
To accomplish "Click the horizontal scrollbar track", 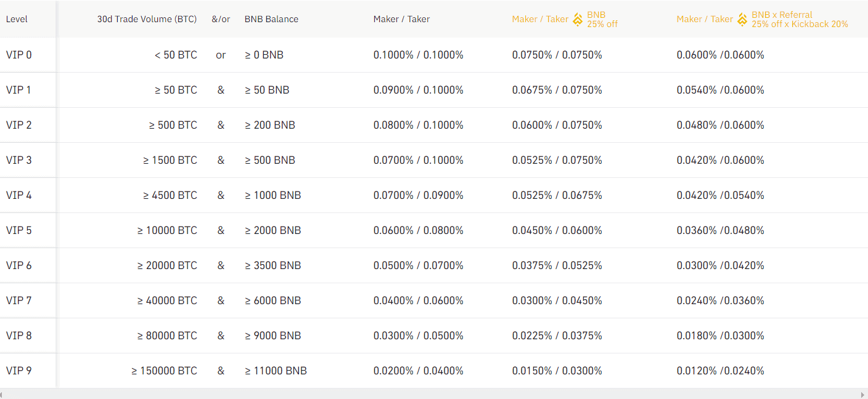I will 433,394.
